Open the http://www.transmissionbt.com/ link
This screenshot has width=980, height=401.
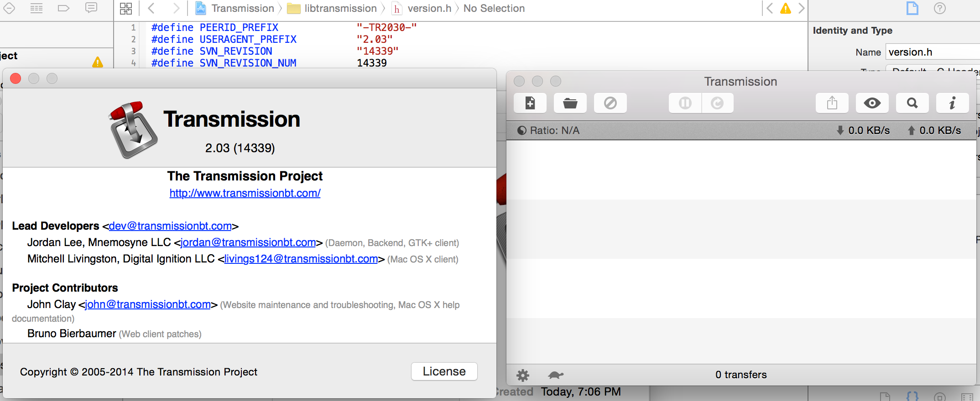pos(245,193)
